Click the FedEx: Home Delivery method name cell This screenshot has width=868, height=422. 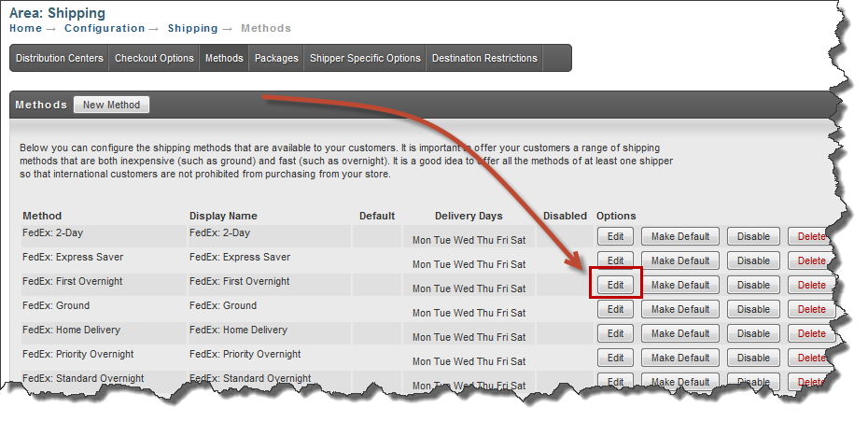click(x=104, y=333)
